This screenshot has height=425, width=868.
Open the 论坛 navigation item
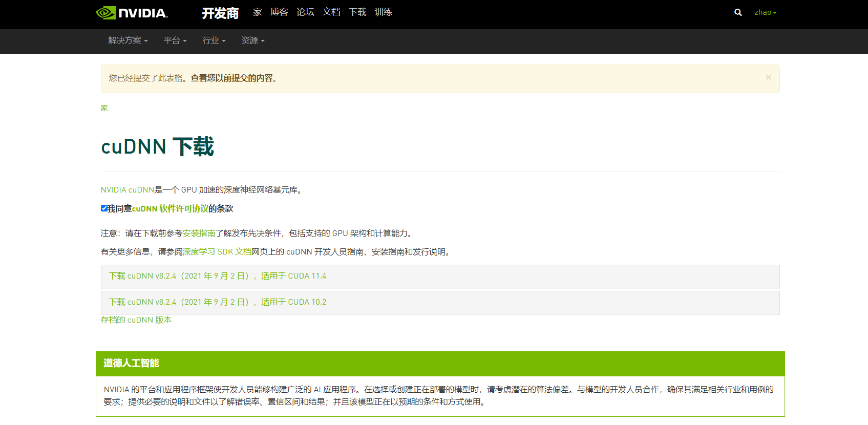[x=305, y=12]
